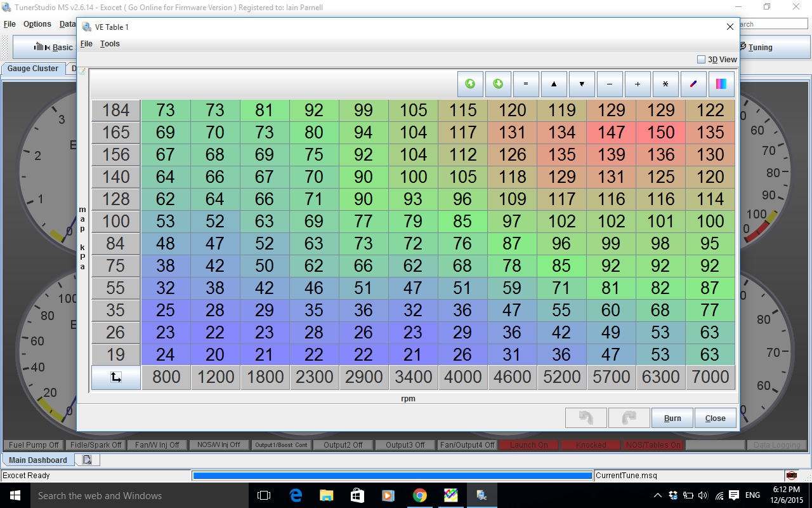
Task: Select the Main Dashboard tab
Action: pyautogui.click(x=38, y=460)
